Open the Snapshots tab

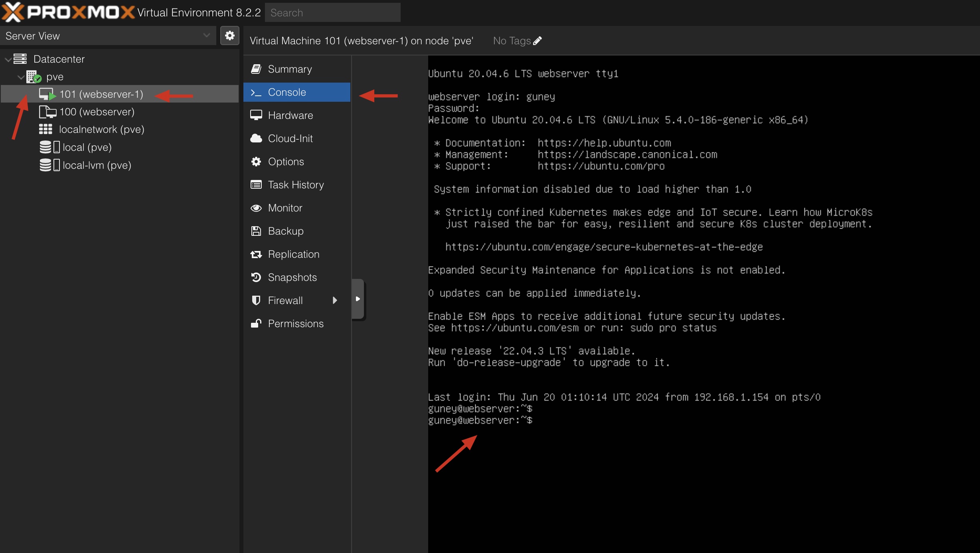click(297, 277)
